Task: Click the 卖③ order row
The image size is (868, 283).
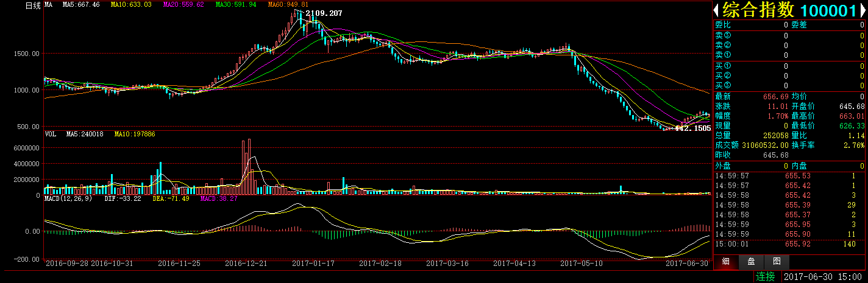Action: click(x=789, y=35)
